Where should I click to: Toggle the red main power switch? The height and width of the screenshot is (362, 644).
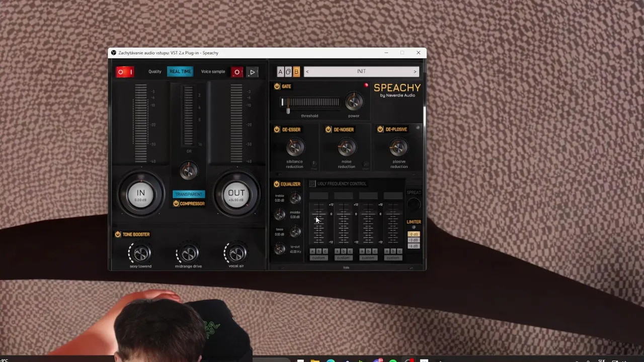125,72
